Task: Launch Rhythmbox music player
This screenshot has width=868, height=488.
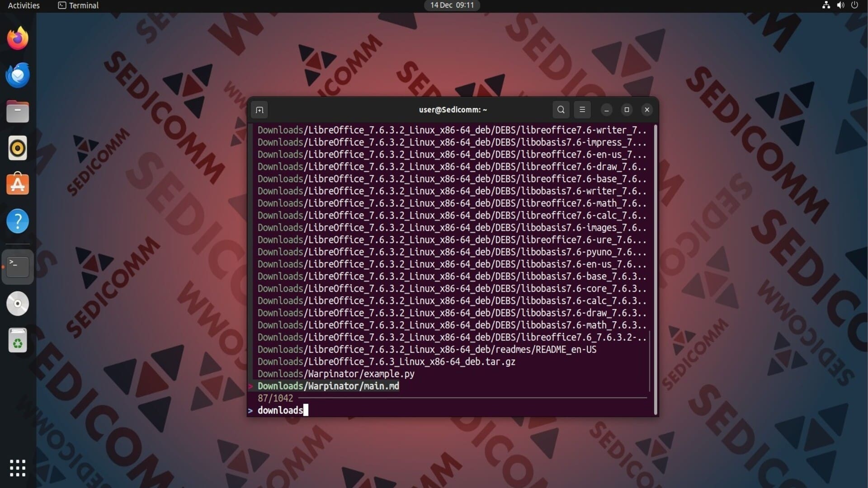Action: coord(18,148)
